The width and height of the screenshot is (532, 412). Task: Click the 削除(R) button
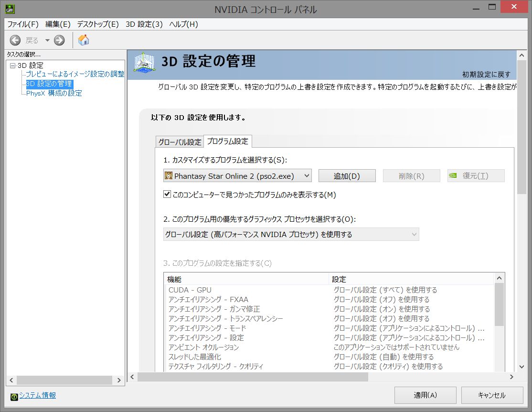(412, 176)
